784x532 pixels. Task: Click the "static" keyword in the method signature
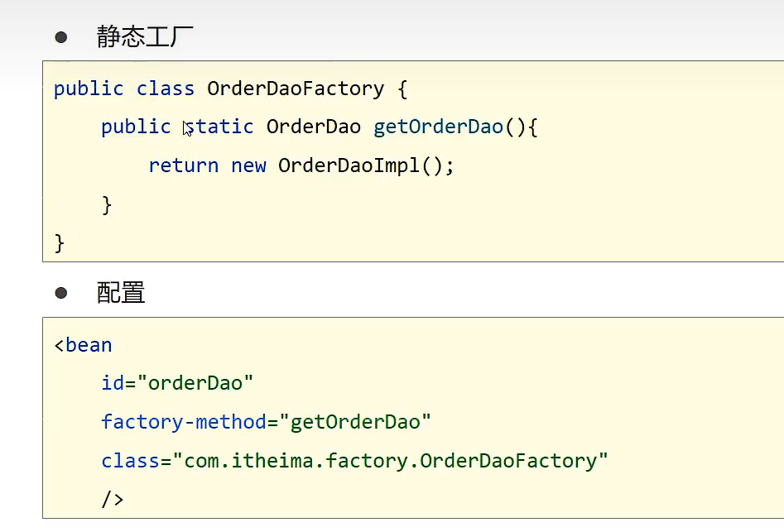[x=219, y=127]
